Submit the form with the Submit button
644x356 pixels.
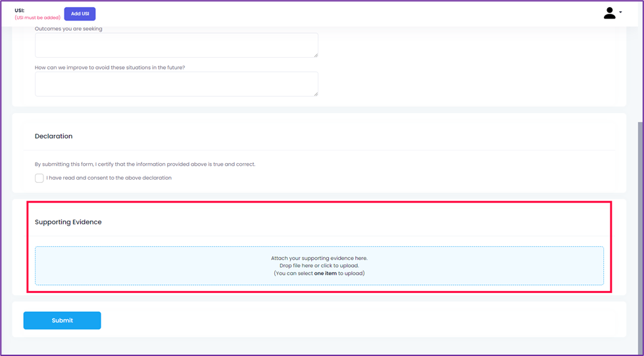click(62, 320)
